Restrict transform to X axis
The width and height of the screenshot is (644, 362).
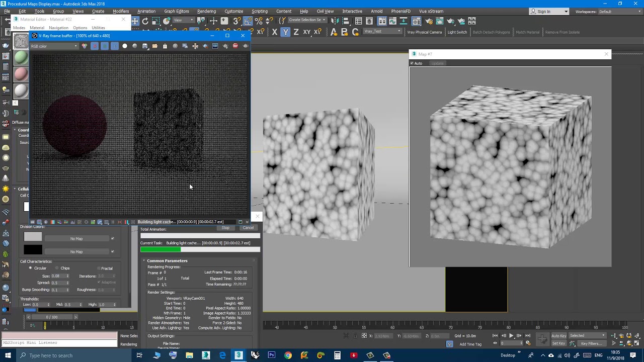274,32
